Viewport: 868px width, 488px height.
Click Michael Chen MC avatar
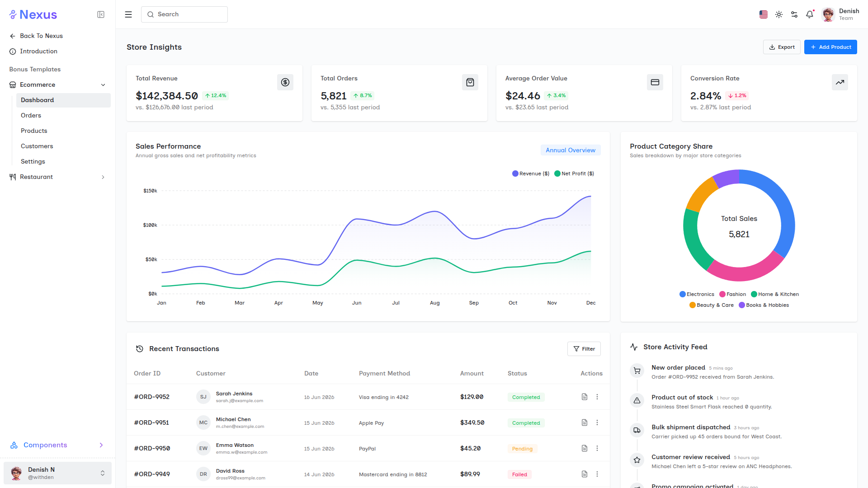coord(203,422)
